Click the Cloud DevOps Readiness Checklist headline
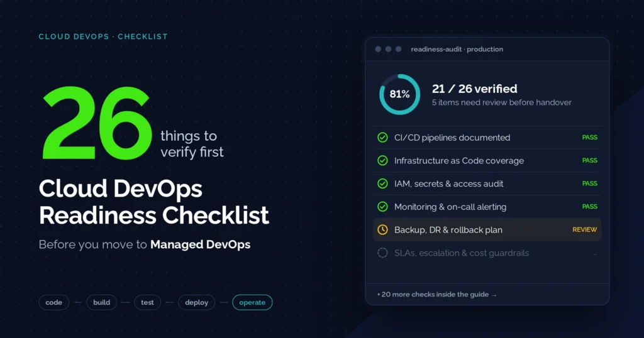Image resolution: width=644 pixels, height=338 pixels. [x=154, y=202]
